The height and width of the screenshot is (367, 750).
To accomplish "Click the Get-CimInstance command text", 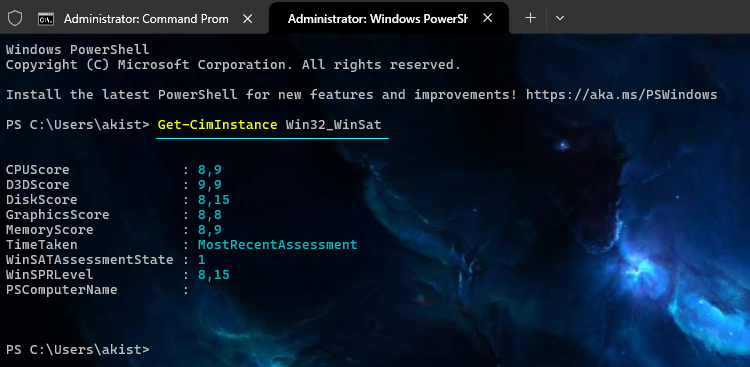I will [217, 125].
